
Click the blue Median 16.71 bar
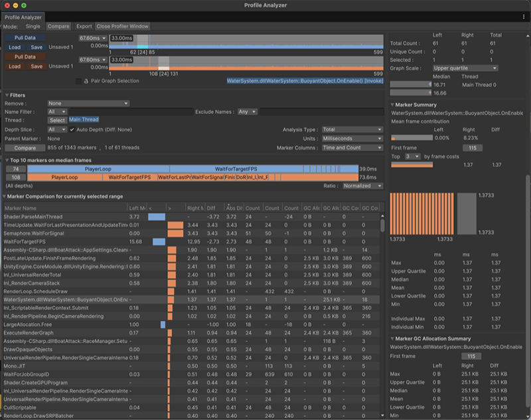tap(411, 85)
